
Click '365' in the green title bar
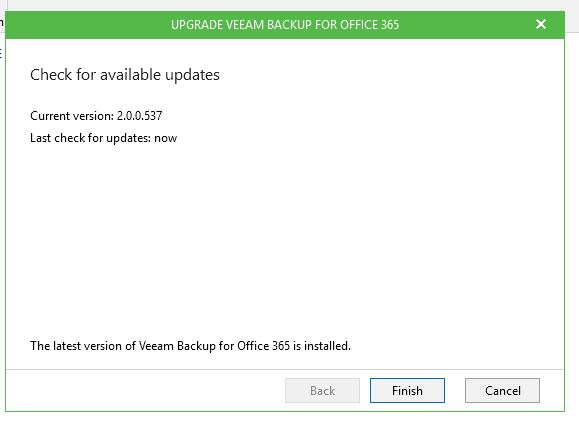[x=390, y=25]
